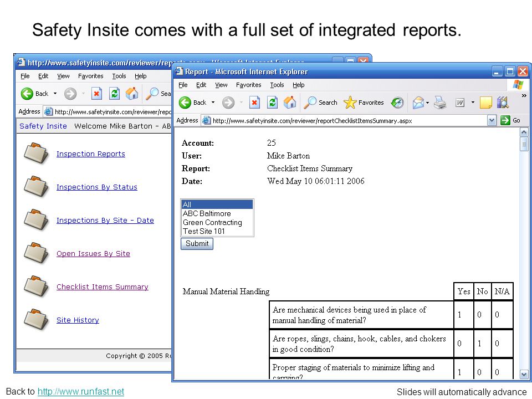
Task: Print the report using printer icon
Action: click(440, 103)
